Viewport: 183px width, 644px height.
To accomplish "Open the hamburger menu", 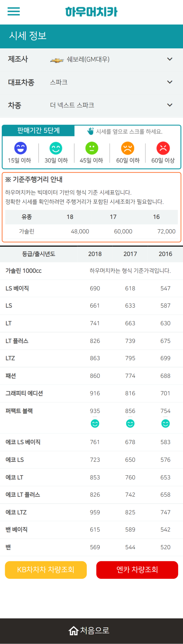I will [14, 12].
